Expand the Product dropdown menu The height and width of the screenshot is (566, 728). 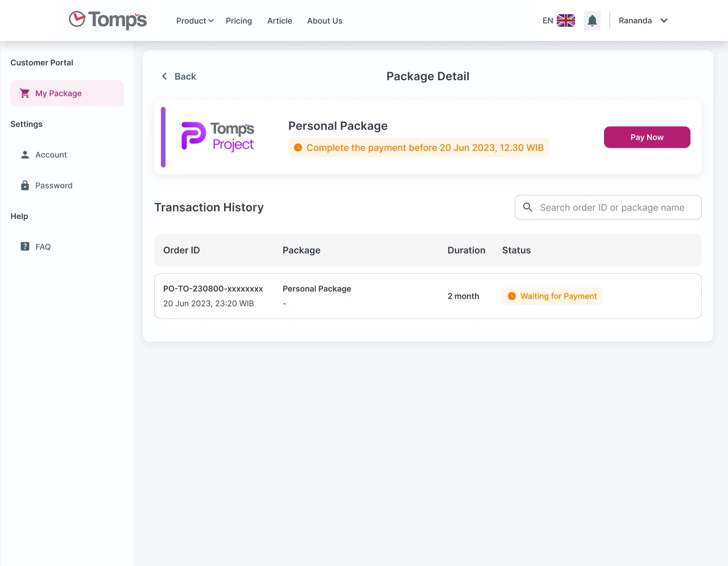coord(195,21)
